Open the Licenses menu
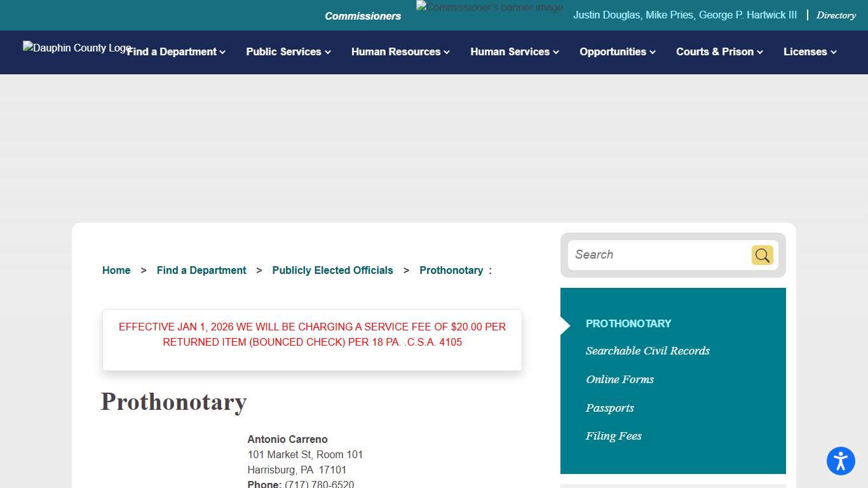This screenshot has width=868, height=488. tap(810, 52)
